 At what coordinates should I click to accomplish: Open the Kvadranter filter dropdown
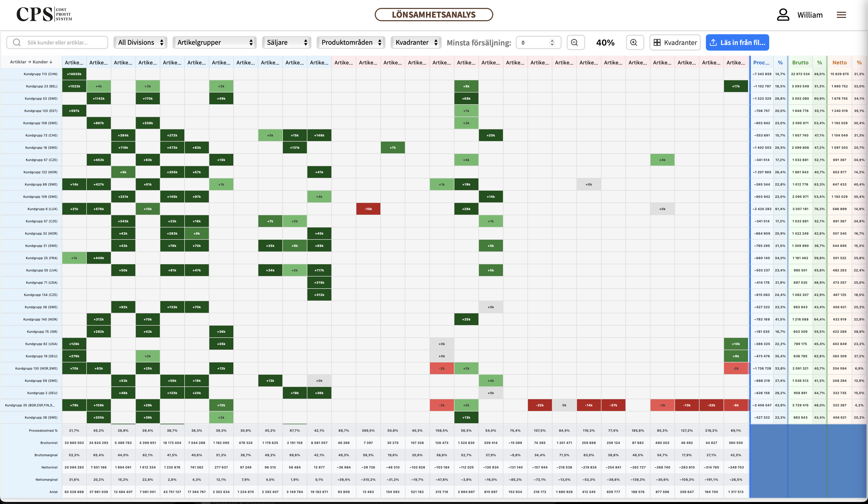click(x=416, y=42)
